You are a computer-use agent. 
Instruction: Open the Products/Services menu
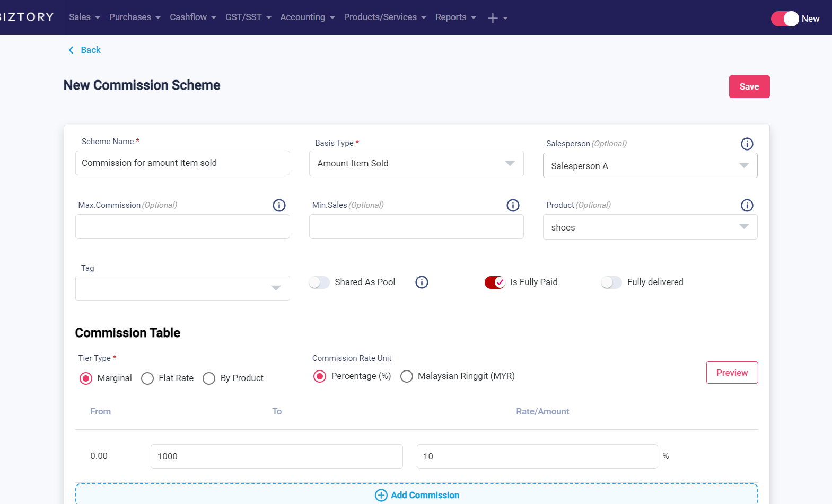pos(385,17)
